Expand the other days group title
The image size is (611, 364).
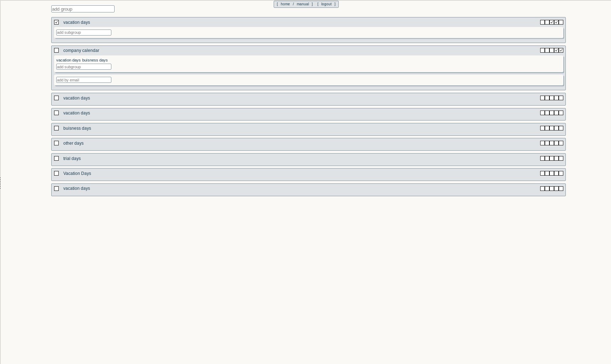pyautogui.click(x=73, y=143)
